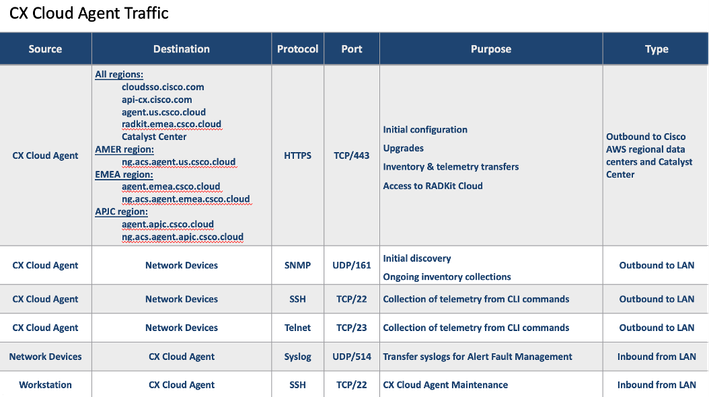Click the "Type" column header
709x397 pixels.
coord(657,49)
